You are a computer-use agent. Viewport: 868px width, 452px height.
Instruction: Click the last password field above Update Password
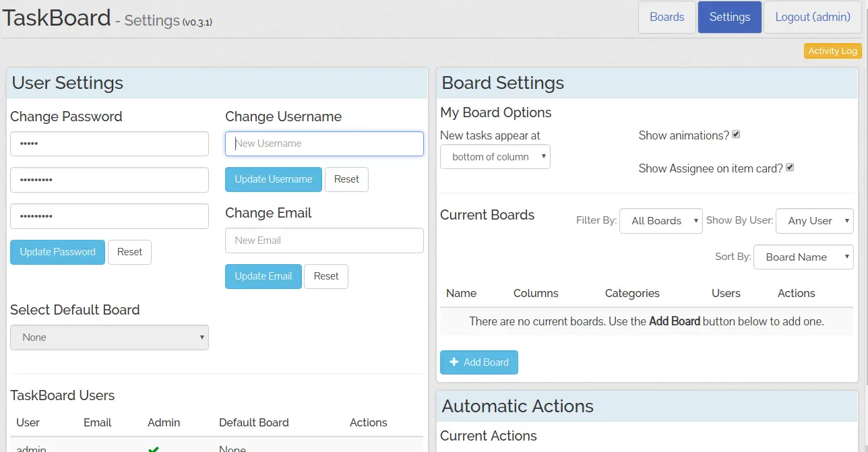coord(109,216)
